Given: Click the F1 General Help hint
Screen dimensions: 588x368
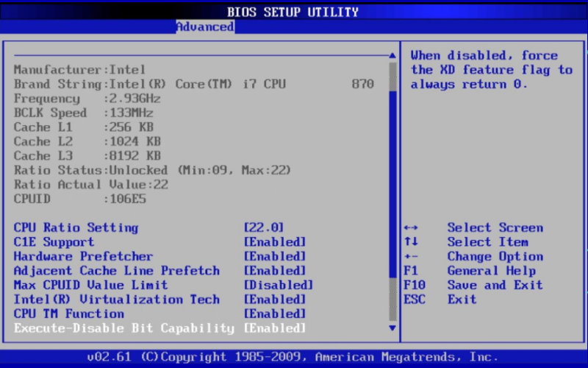Looking at the screenshot, I should tap(470, 271).
